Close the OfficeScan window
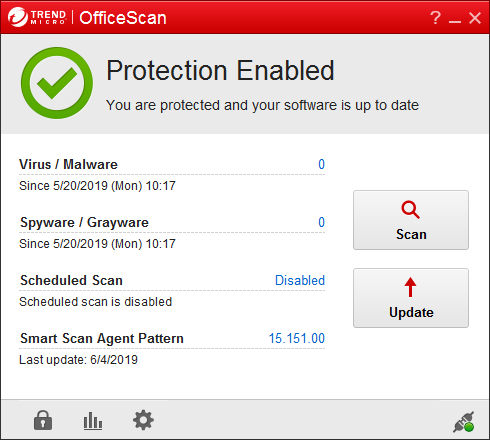This screenshot has height=440, width=490. pos(475,18)
